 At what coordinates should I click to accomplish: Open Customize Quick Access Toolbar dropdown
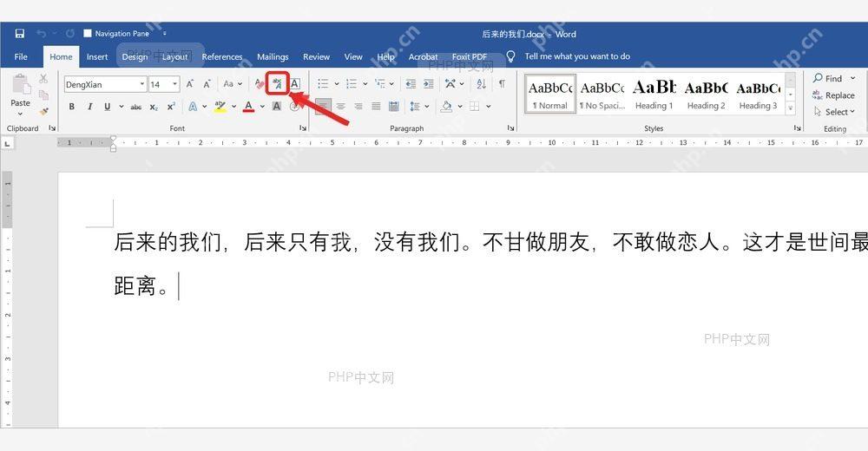[x=164, y=34]
